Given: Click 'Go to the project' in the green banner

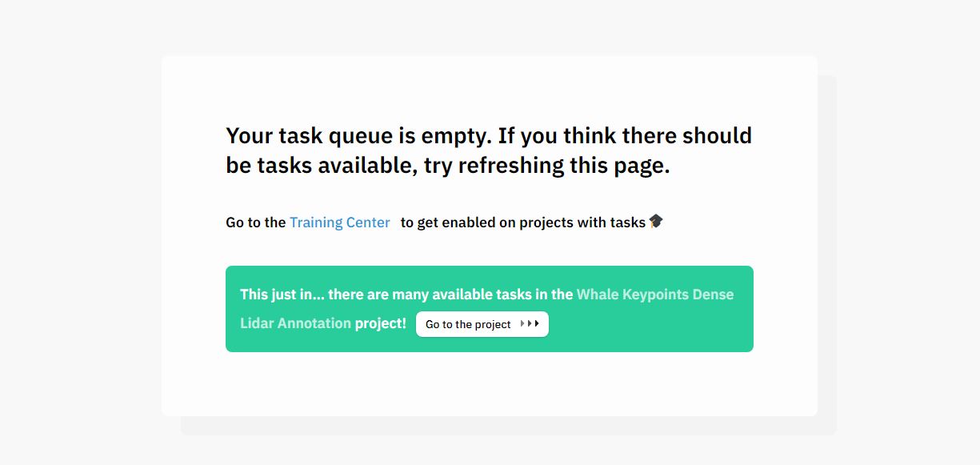Looking at the screenshot, I should (x=482, y=324).
